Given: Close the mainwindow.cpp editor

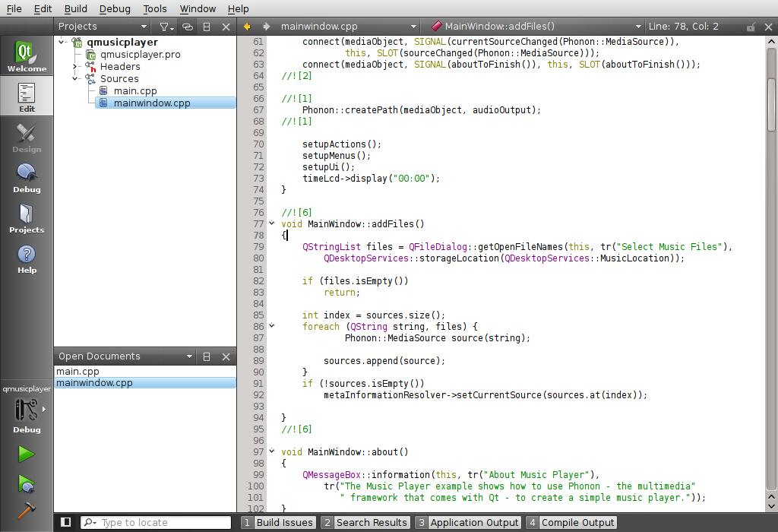Looking at the screenshot, I should tap(769, 27).
